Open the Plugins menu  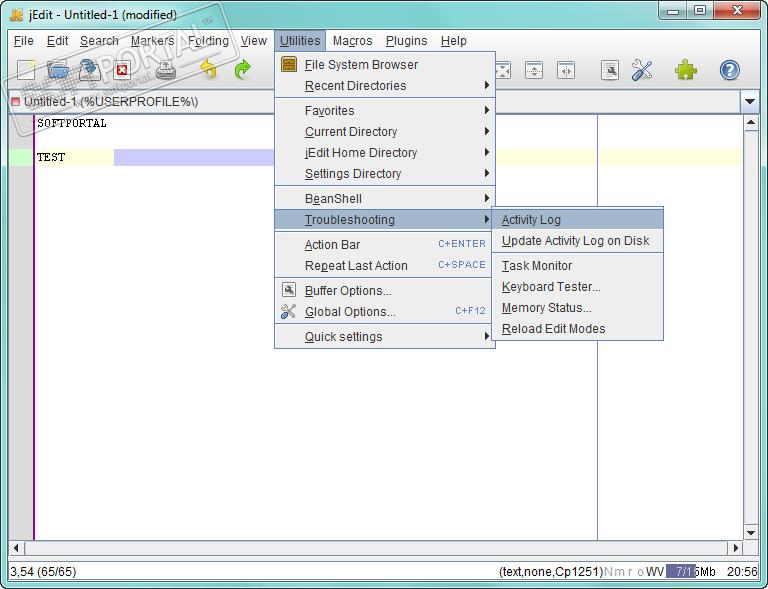click(407, 41)
